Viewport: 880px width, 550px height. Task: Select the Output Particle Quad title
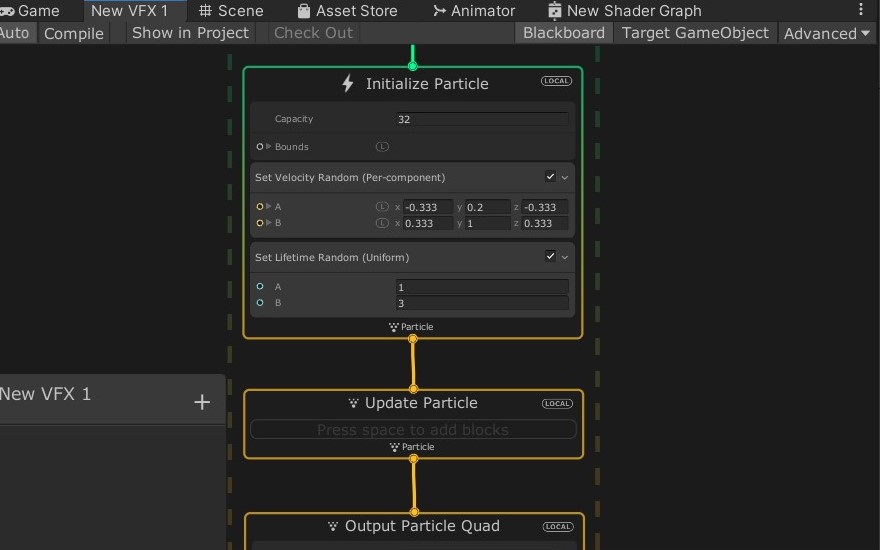422,526
